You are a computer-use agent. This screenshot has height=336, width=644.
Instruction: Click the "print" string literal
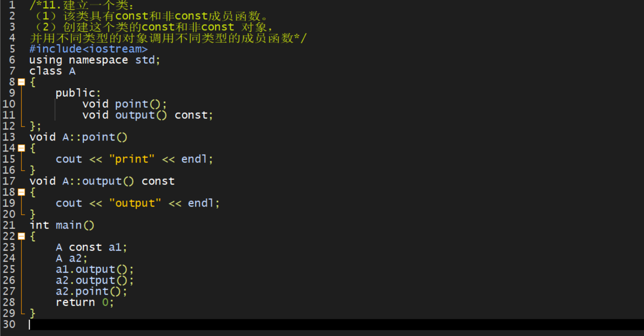click(131, 159)
